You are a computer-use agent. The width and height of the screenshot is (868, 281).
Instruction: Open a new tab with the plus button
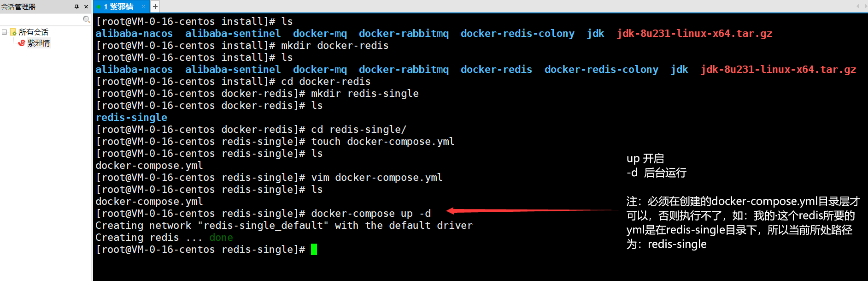pos(155,6)
